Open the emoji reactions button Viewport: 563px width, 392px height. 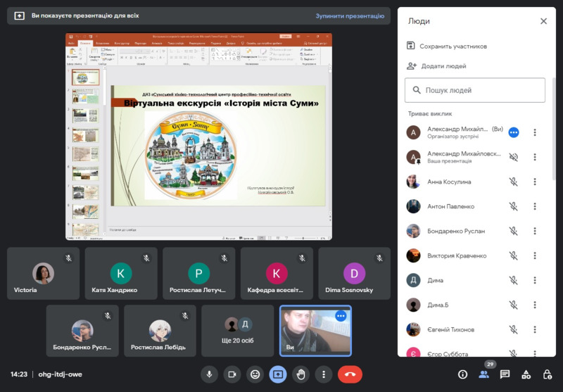pyautogui.click(x=255, y=374)
